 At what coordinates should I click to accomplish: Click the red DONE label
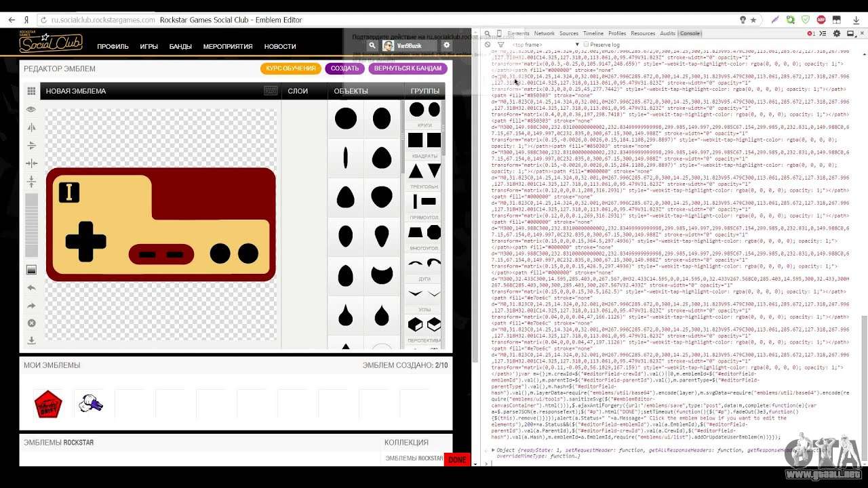[x=457, y=460]
